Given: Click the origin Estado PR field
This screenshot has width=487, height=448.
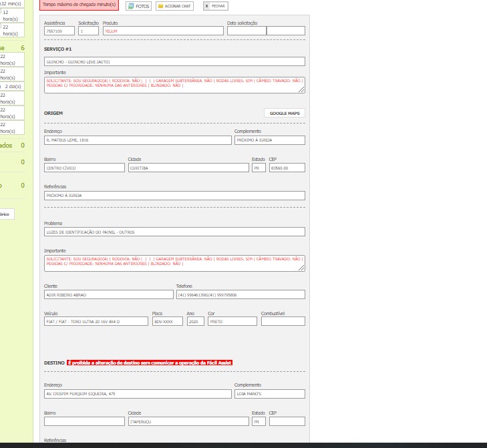Looking at the screenshot, I should point(259,168).
